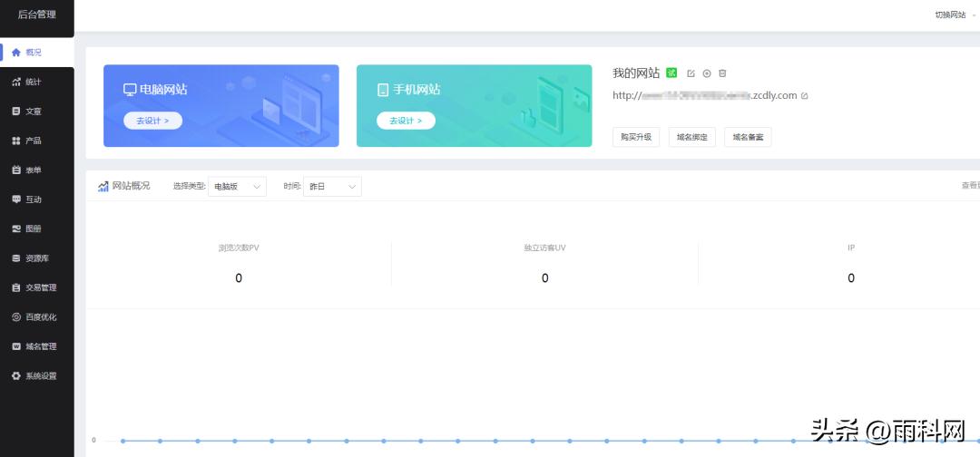Screen dimensions: 980x457
Task: Click the grid icon beside 产品
Action: coord(16,141)
